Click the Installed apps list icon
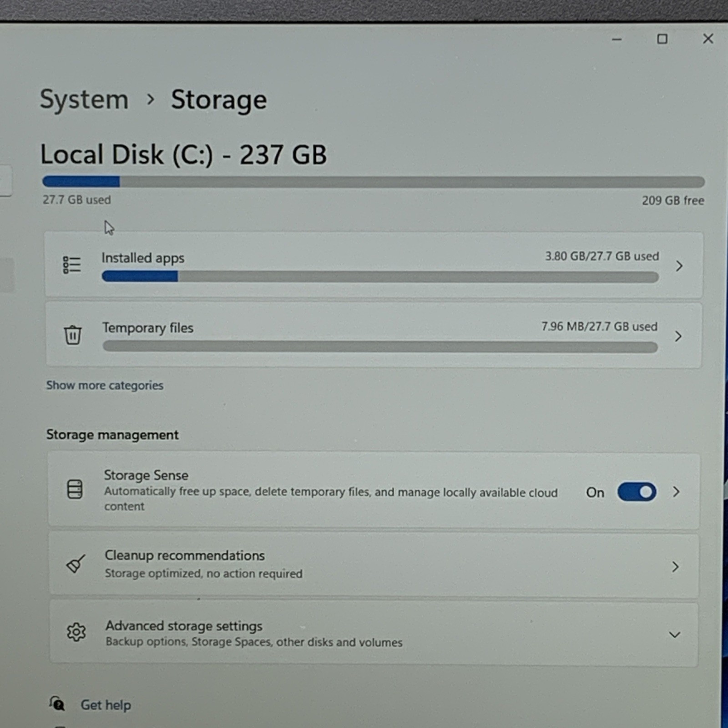This screenshot has height=728, width=728. [x=72, y=265]
